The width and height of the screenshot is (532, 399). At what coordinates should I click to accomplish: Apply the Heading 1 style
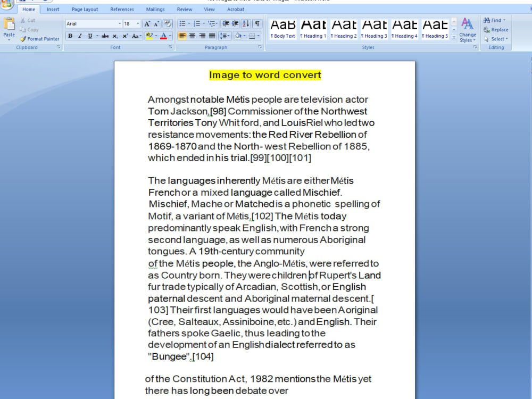tap(313, 29)
